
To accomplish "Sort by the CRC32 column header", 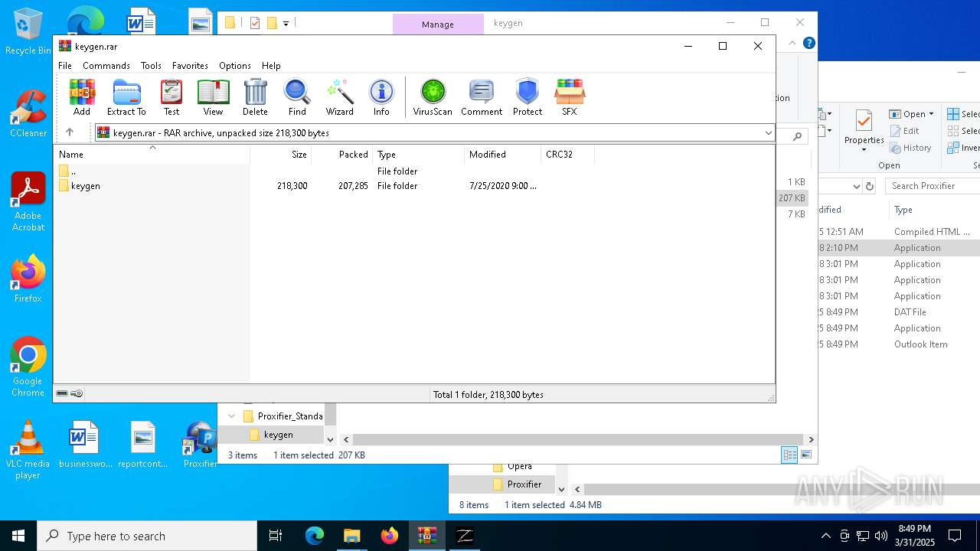I will pyautogui.click(x=567, y=155).
